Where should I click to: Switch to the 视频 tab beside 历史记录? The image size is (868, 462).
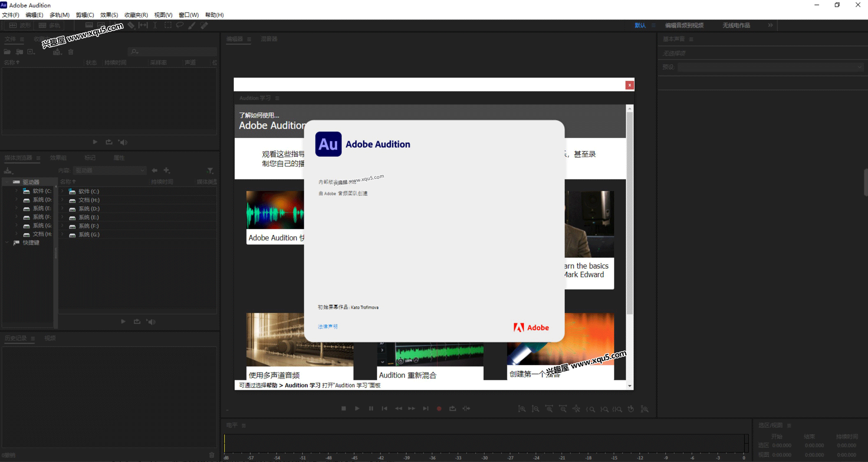(50, 338)
